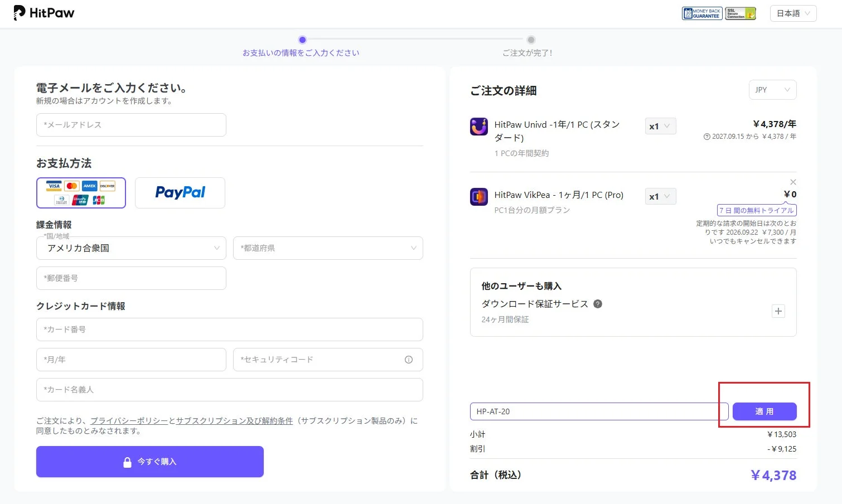Image resolution: width=842 pixels, height=504 pixels.
Task: Click the total price ¥4,378
Action: (773, 476)
